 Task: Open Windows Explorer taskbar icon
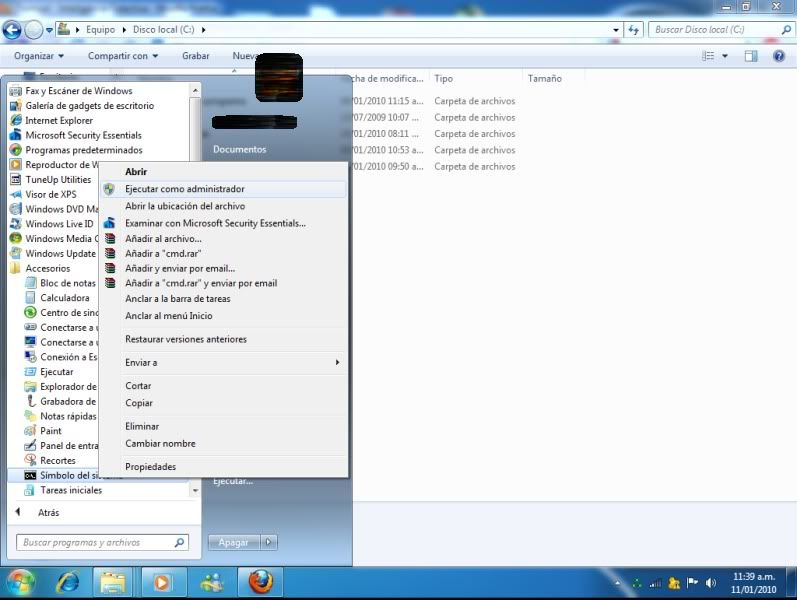point(113,583)
